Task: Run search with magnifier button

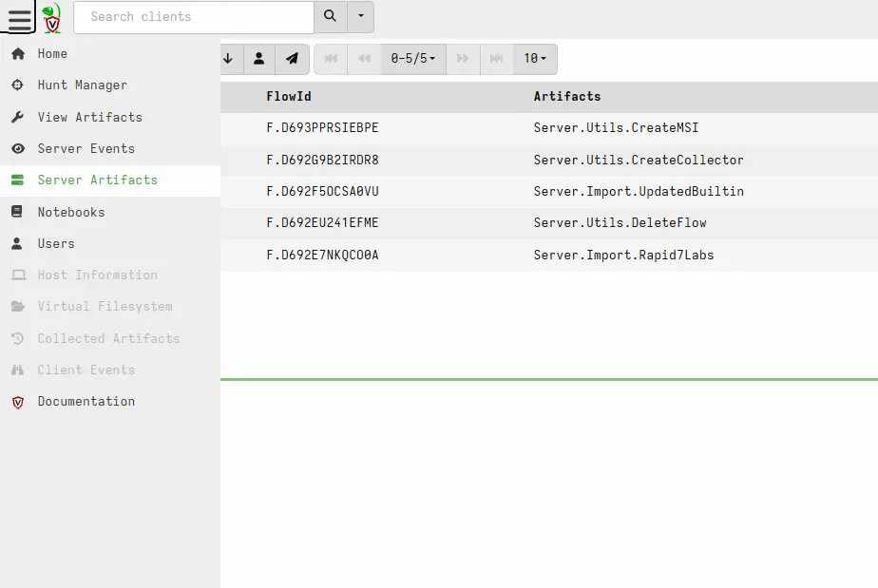Action: click(331, 17)
